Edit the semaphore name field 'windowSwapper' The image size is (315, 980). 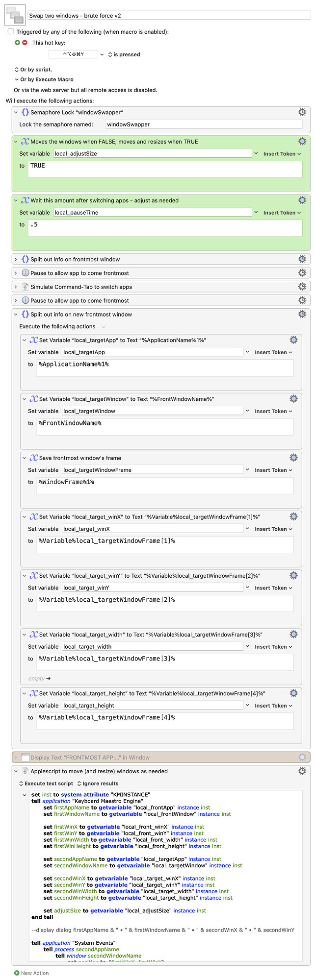(204, 124)
